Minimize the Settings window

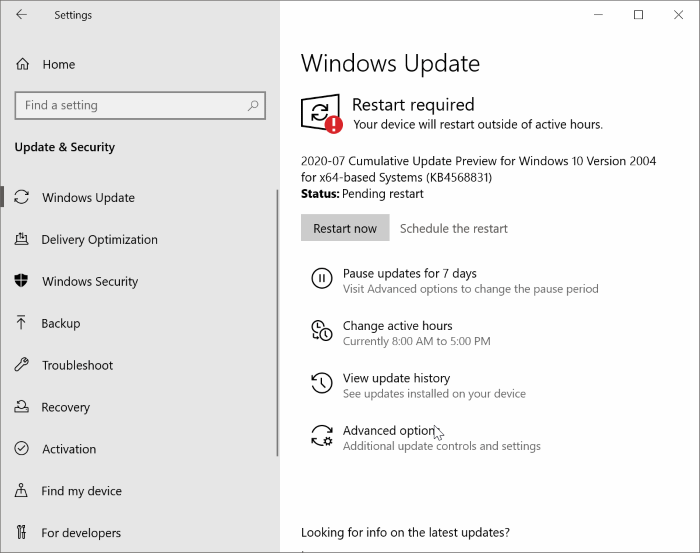pos(598,15)
